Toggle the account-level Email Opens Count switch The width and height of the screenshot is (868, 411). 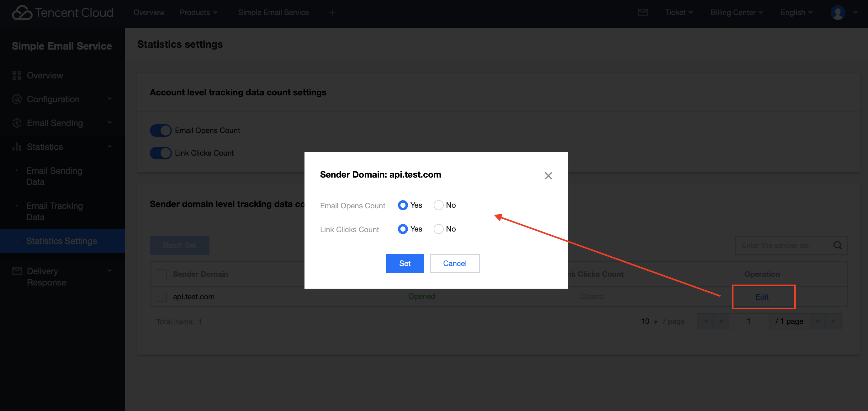coord(161,131)
